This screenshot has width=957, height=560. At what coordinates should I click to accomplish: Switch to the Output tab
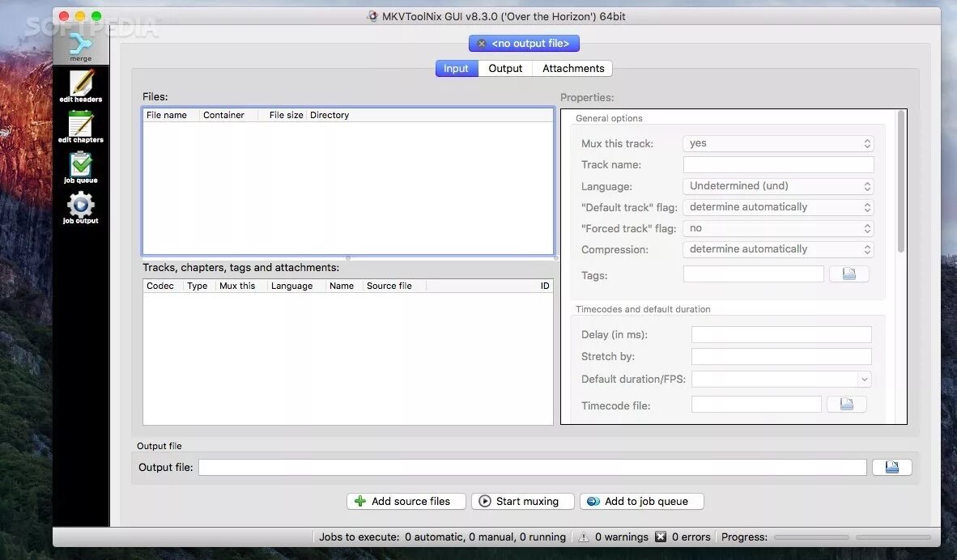(x=505, y=68)
